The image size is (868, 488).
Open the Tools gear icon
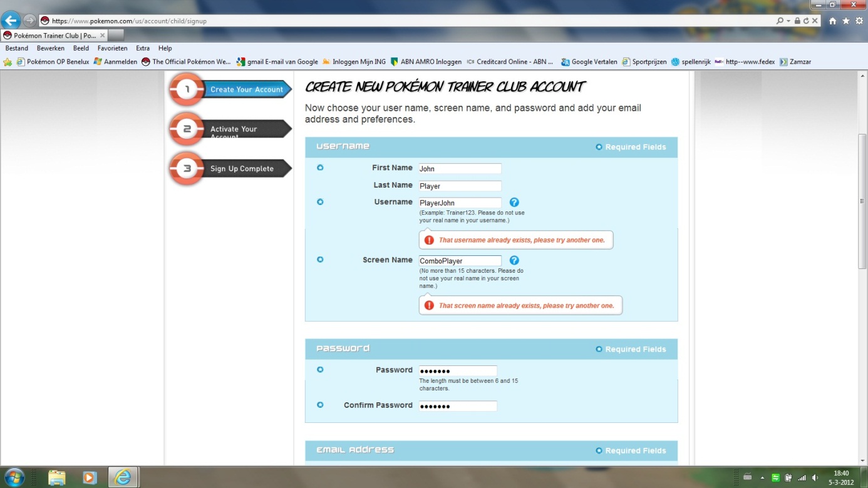coord(859,21)
